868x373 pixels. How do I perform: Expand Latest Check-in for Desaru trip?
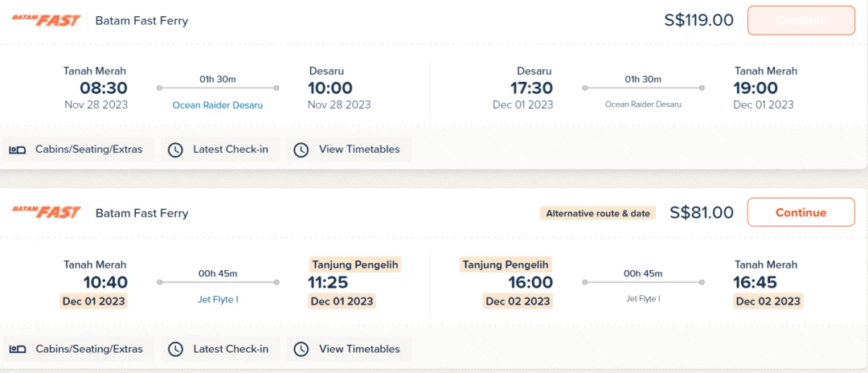(x=220, y=150)
